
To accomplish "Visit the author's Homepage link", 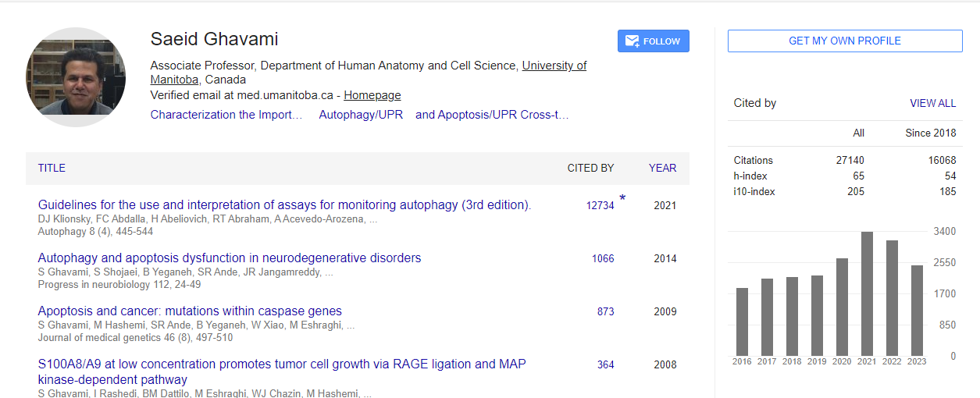I will (372, 95).
